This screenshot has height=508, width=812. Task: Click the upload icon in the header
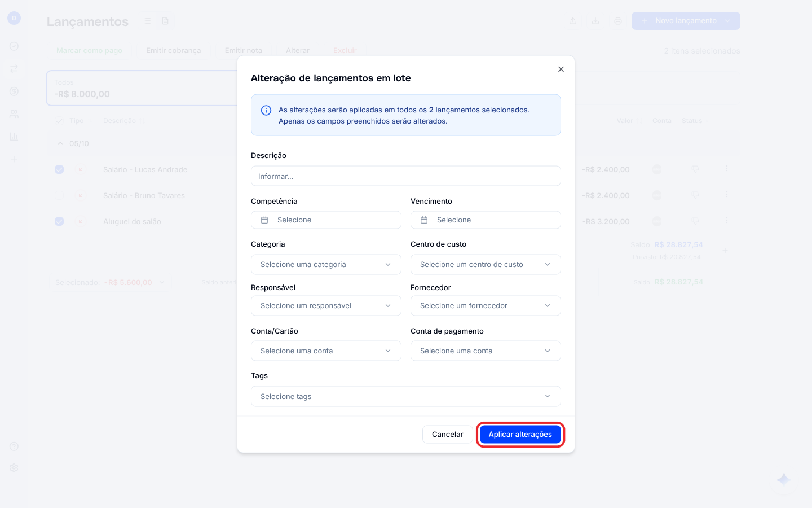[573, 21]
